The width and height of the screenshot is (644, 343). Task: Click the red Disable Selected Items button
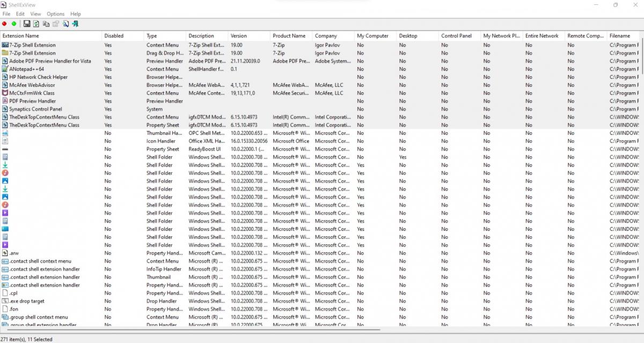pos(5,24)
